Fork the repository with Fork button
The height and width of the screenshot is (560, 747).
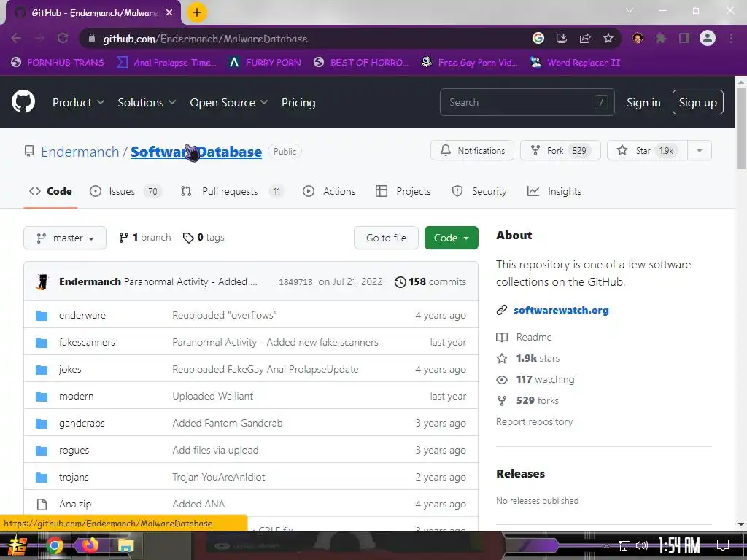(x=560, y=150)
